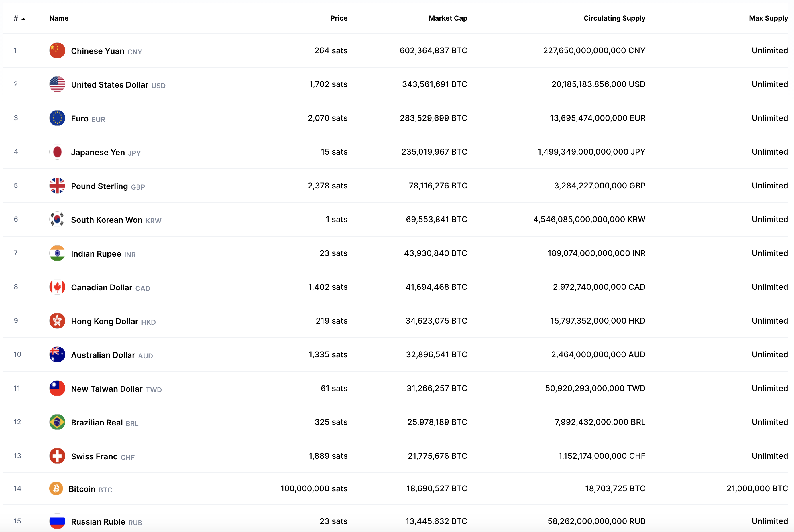Viewport: 794px width, 532px height.
Task: Sort by Circulating Supply column header
Action: 614,18
